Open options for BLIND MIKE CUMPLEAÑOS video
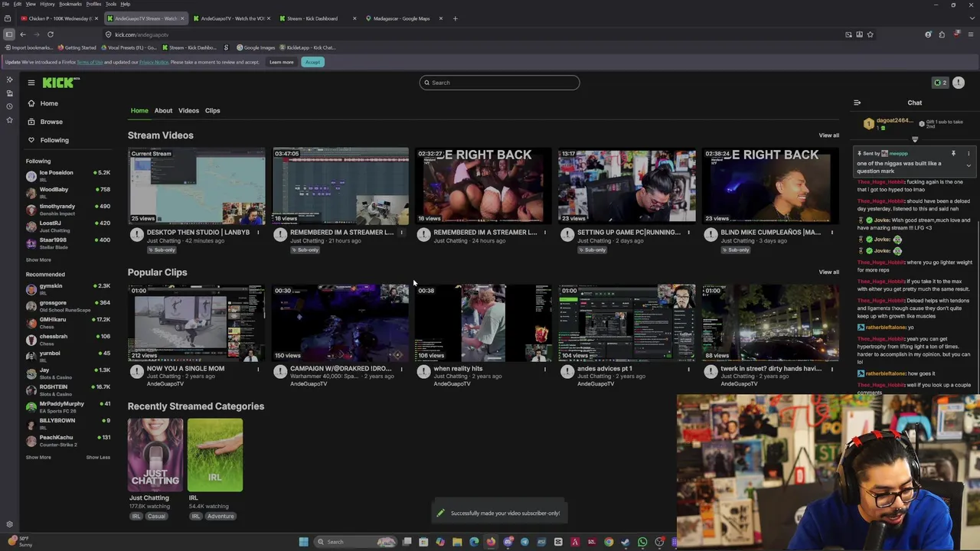The width and height of the screenshot is (980, 551). tap(832, 233)
